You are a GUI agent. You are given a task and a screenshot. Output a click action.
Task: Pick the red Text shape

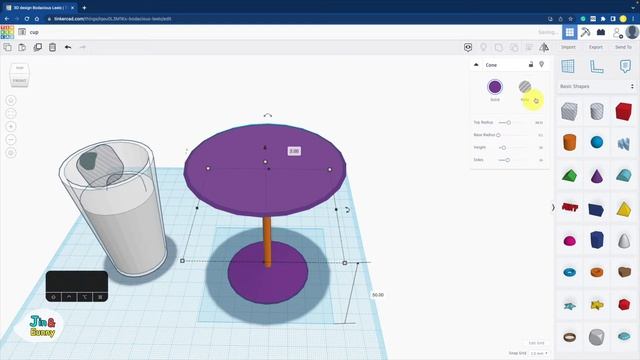click(569, 207)
